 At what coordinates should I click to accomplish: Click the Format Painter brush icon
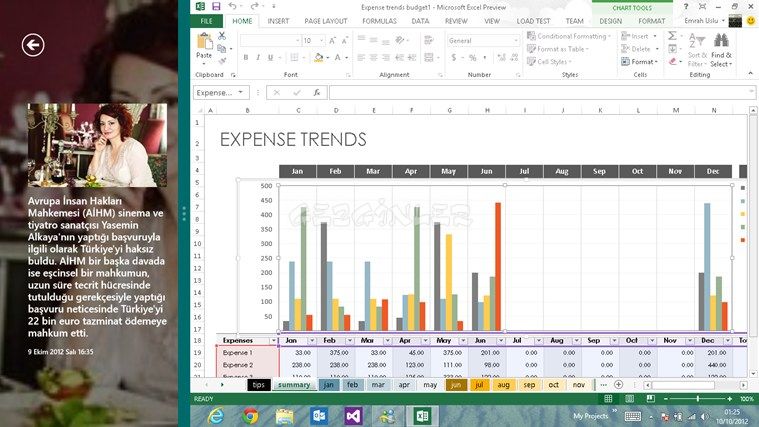tap(222, 61)
